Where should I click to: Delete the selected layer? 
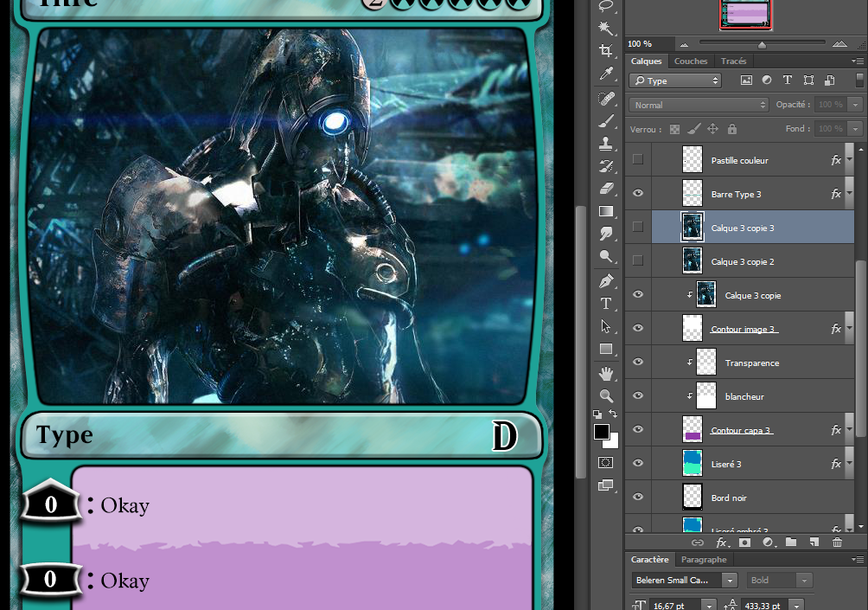pos(837,543)
